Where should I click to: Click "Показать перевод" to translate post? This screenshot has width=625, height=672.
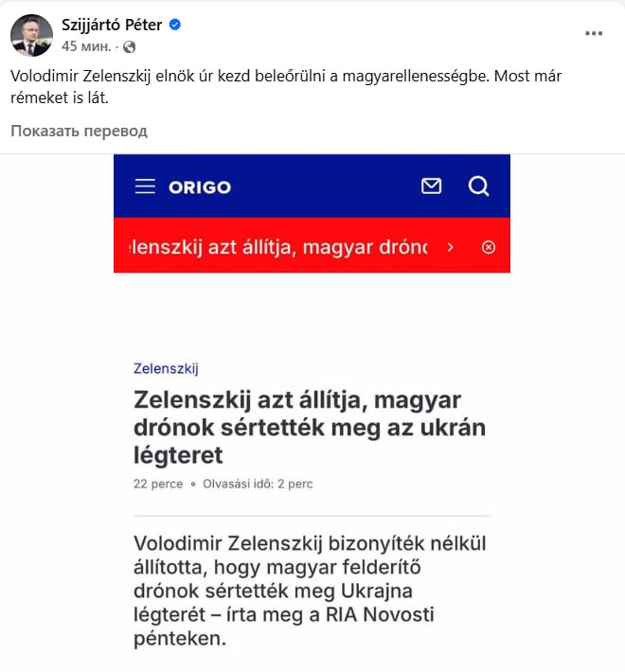point(79,131)
